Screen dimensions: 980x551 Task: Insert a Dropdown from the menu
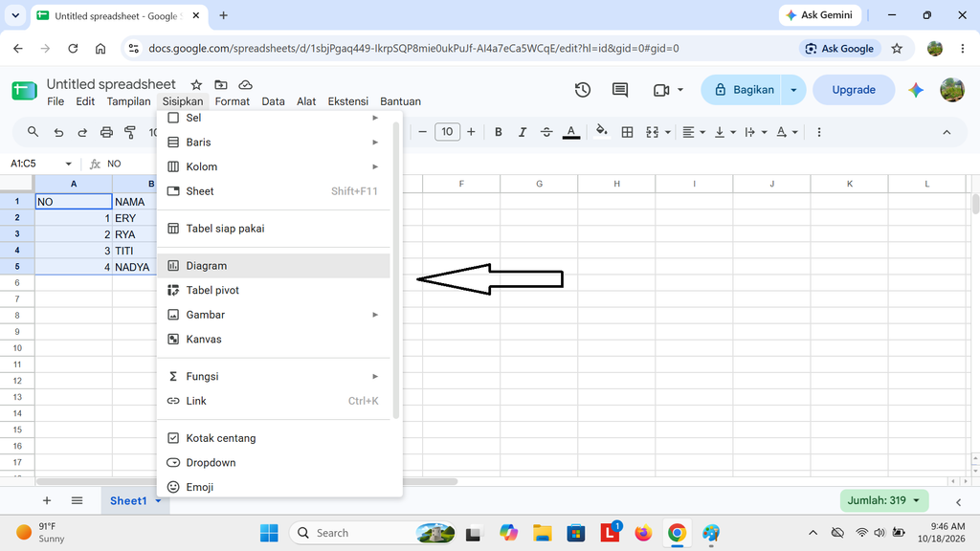[274, 462]
